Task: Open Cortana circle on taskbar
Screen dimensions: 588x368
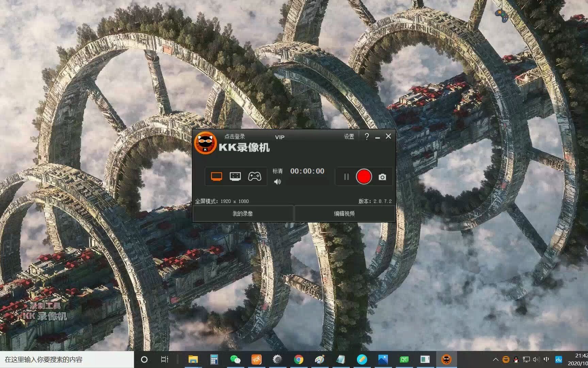Action: (144, 359)
